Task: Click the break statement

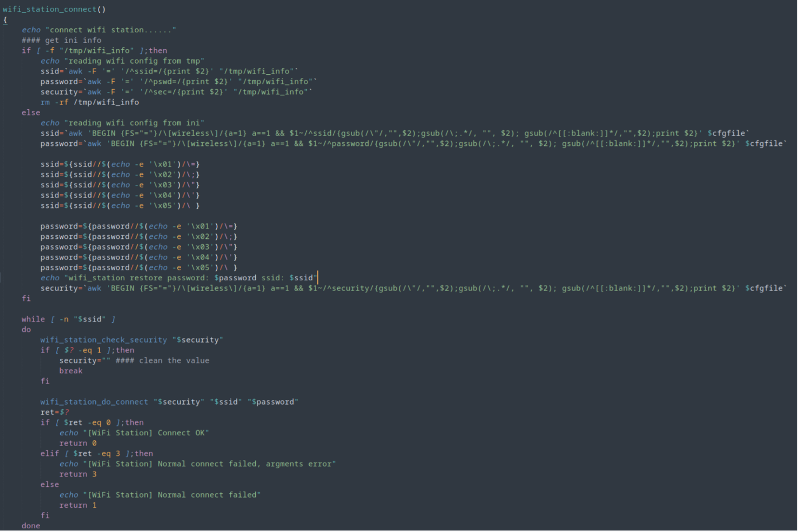Action: (x=71, y=371)
